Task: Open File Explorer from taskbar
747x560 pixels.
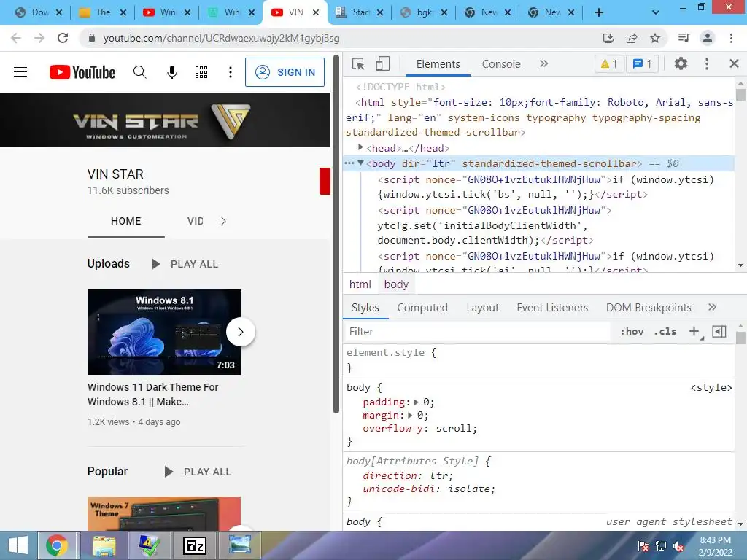Action: [x=104, y=545]
